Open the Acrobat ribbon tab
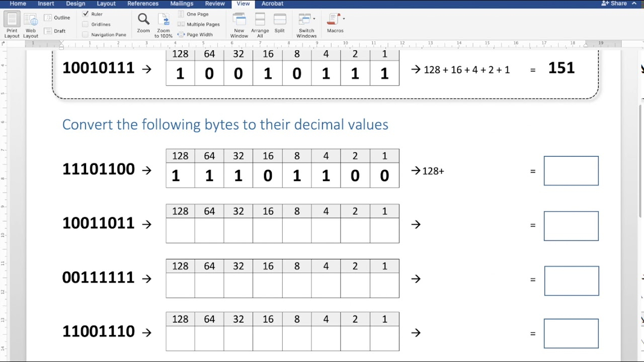 (x=272, y=4)
